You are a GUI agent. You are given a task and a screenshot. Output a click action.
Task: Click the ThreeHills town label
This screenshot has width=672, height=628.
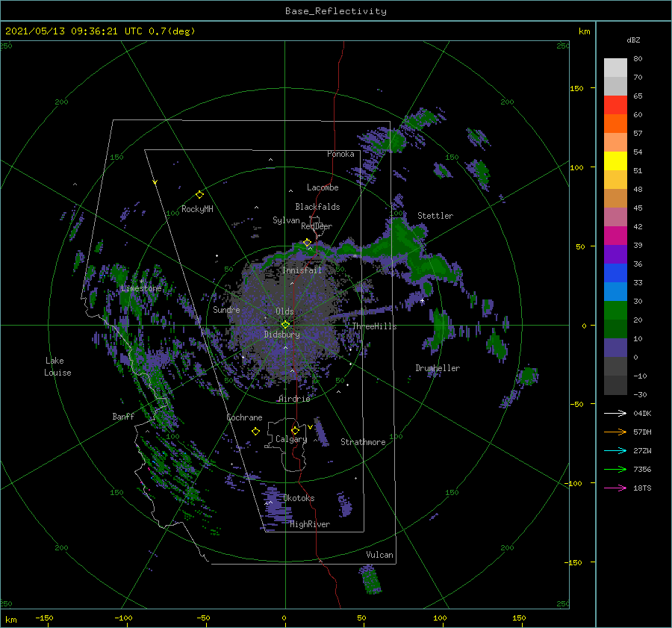point(374,326)
